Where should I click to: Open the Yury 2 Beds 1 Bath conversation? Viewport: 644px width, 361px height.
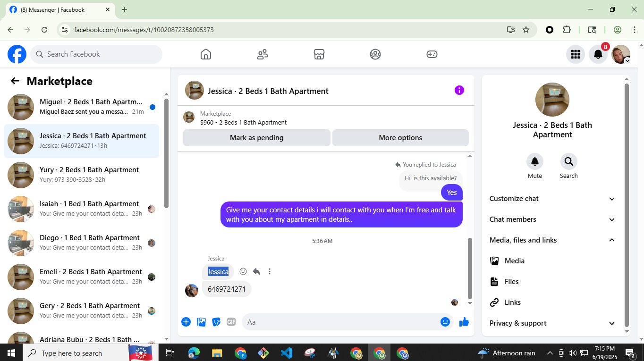(x=82, y=175)
